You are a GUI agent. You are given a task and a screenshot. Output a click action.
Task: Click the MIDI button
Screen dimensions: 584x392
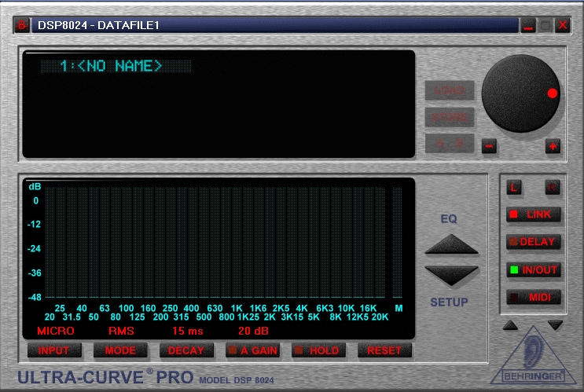point(534,298)
